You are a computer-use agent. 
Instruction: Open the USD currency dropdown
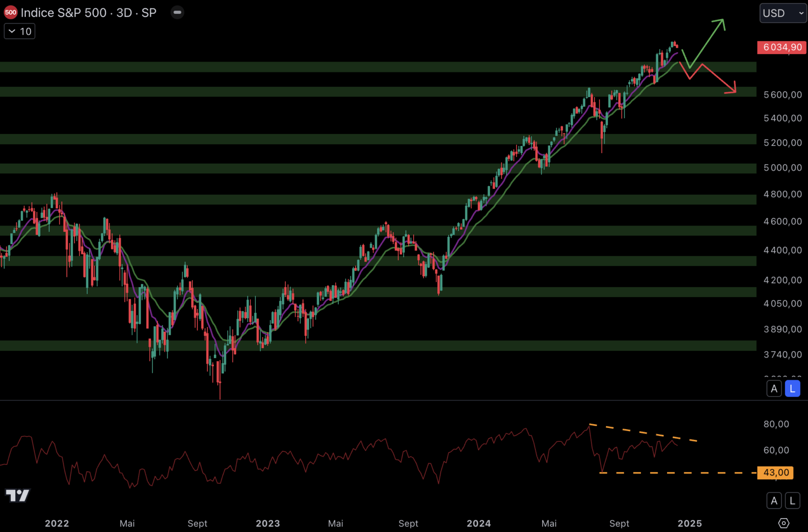click(x=783, y=13)
